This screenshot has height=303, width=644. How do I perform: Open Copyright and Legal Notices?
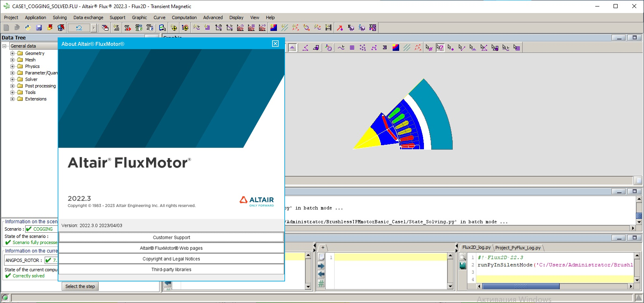(171, 259)
